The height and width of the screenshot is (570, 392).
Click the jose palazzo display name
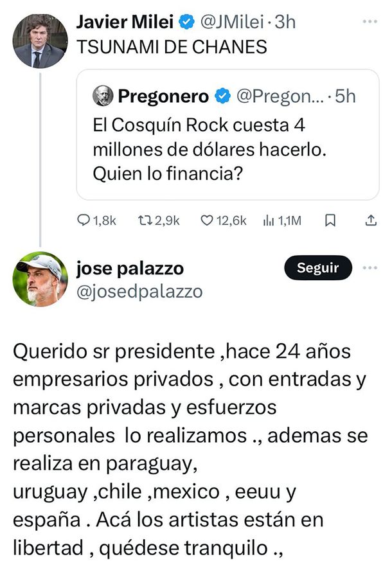(x=130, y=269)
